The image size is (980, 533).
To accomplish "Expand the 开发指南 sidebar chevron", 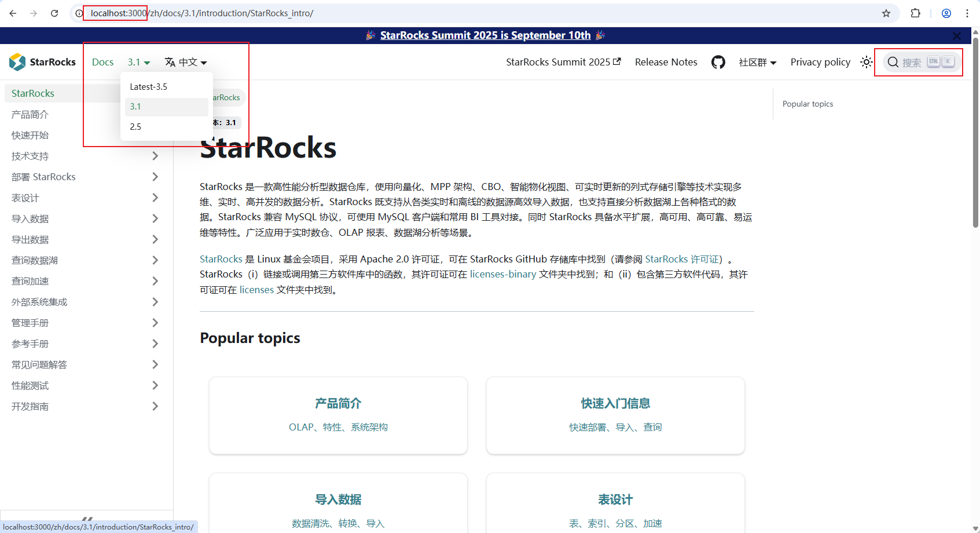I will click(155, 406).
